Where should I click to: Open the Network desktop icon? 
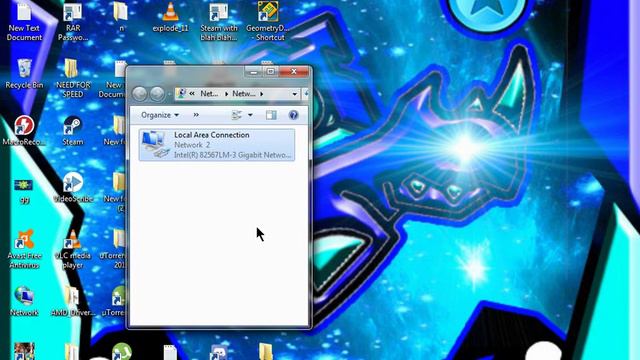pos(24,301)
